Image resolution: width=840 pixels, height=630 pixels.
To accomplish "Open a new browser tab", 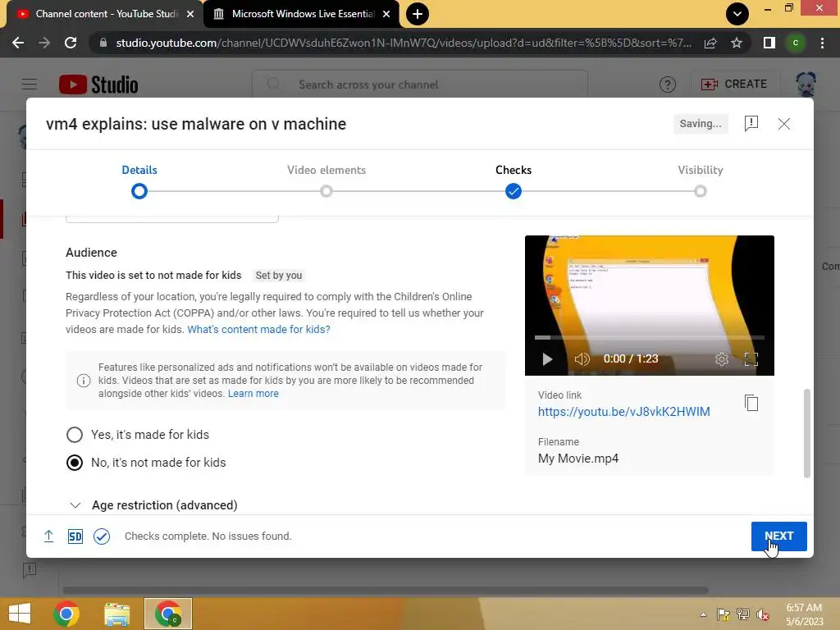I will pyautogui.click(x=418, y=14).
